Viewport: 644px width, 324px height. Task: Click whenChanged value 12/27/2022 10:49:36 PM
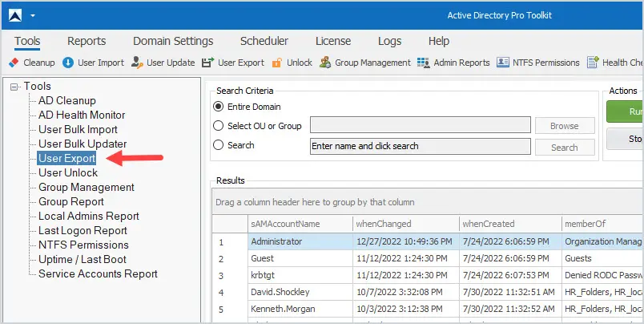pyautogui.click(x=405, y=241)
